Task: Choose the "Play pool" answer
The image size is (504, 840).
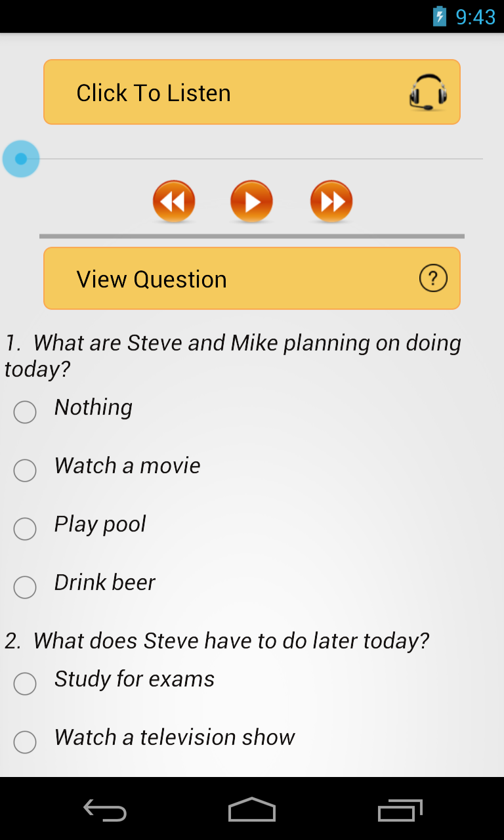Action: 25,529
